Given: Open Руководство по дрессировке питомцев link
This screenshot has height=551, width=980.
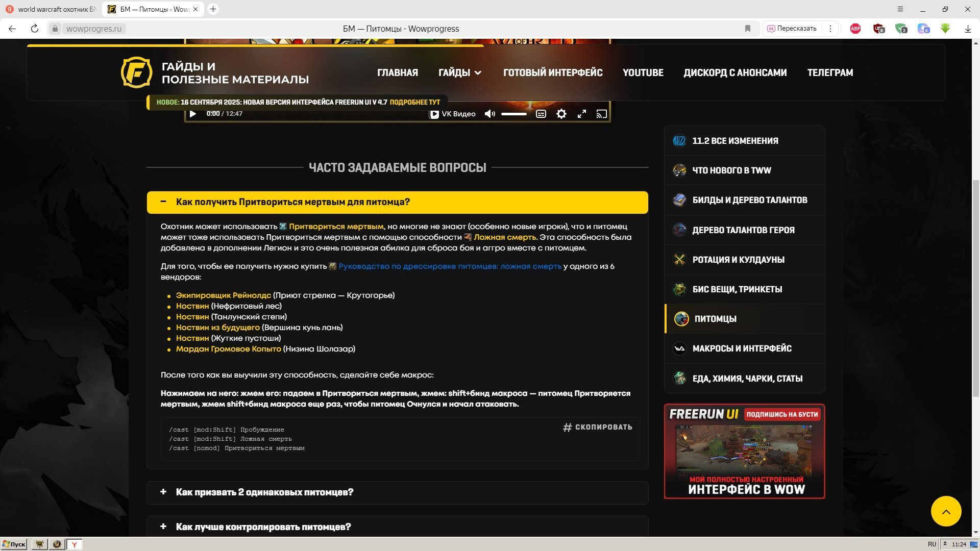Looking at the screenshot, I should tap(450, 266).
